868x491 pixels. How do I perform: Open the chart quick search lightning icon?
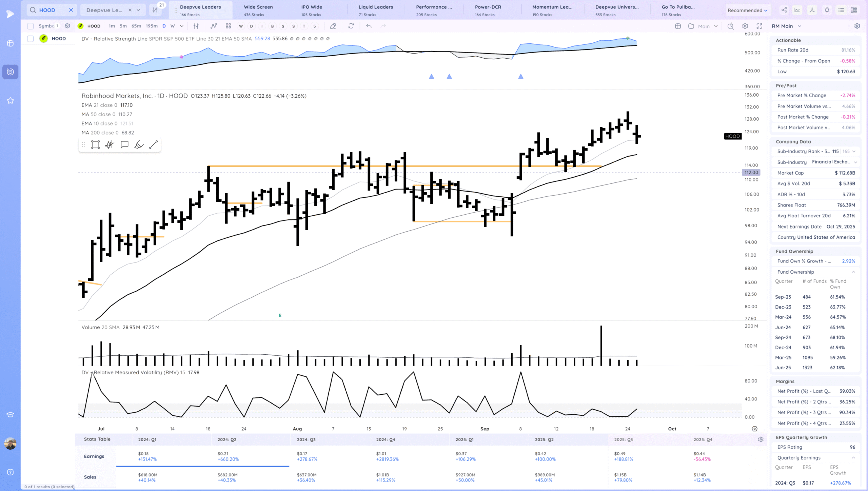pos(730,26)
